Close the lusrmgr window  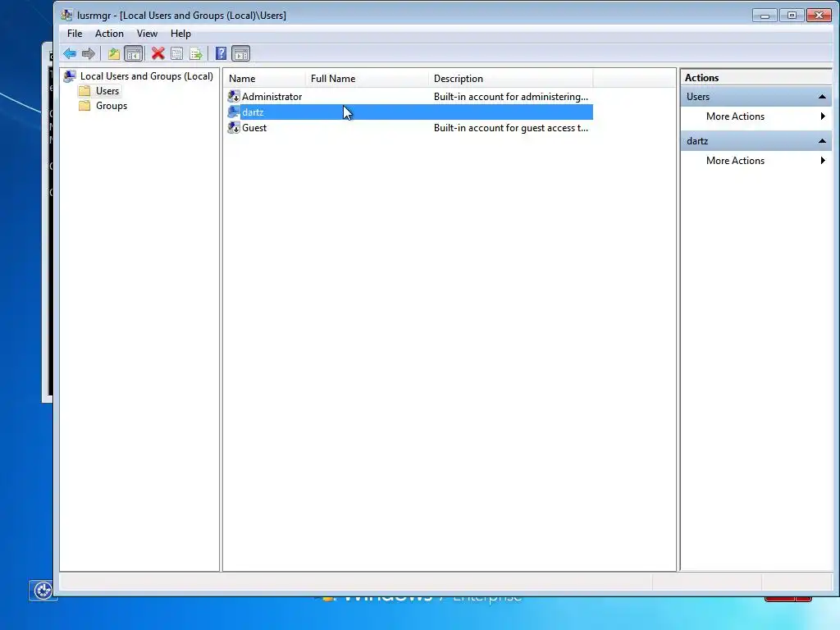click(x=819, y=16)
